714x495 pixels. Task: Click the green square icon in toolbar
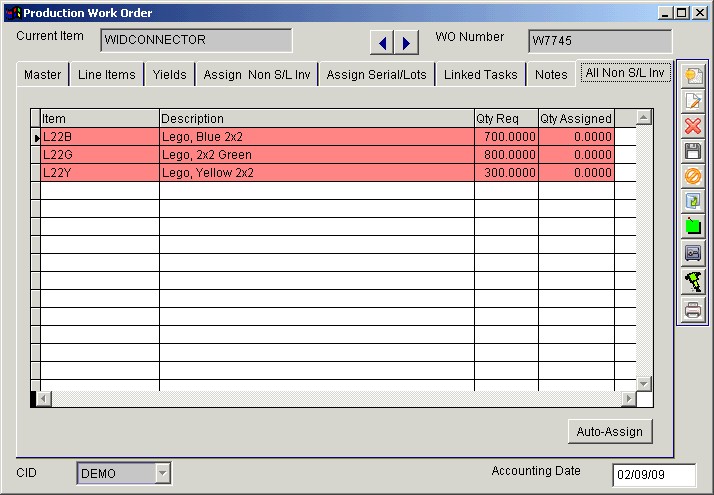click(692, 227)
